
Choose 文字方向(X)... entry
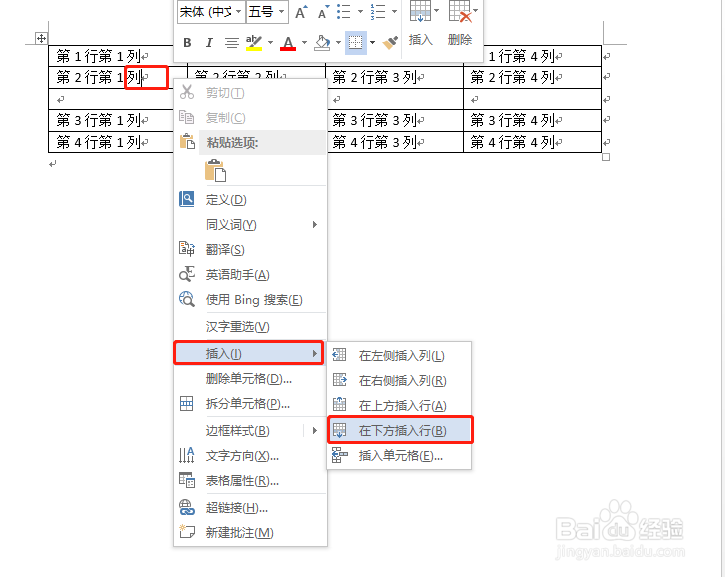(251, 456)
